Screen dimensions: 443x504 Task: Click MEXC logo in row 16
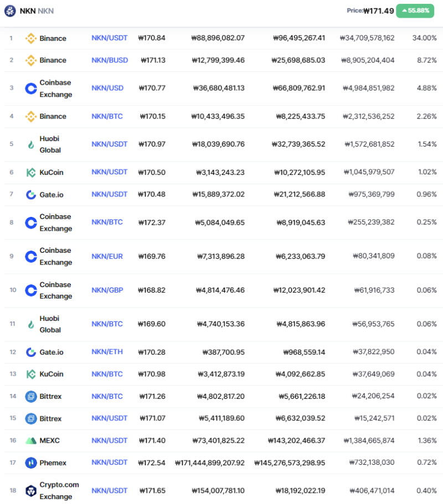(31, 441)
